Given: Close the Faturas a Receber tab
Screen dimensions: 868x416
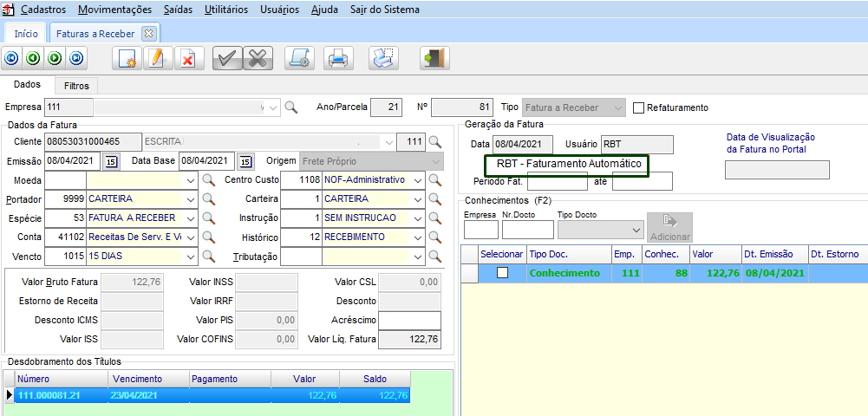Looking at the screenshot, I should tap(148, 33).
